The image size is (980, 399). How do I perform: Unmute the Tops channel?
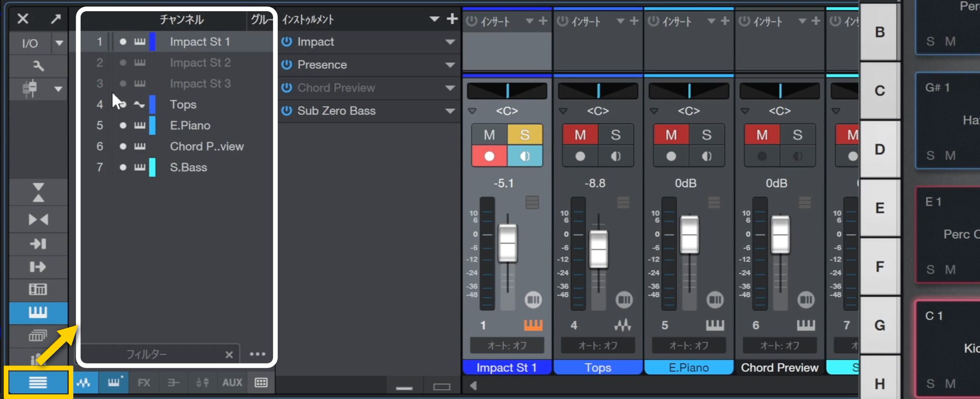580,135
